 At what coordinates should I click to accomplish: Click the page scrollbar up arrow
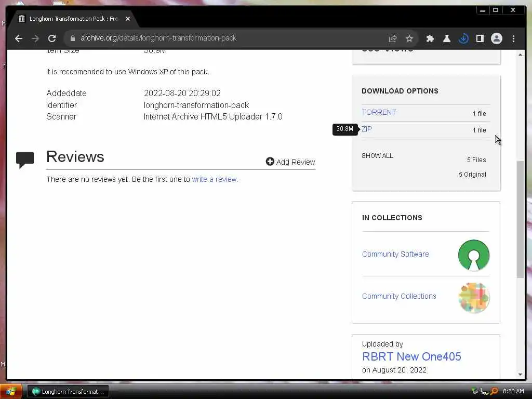521,55
